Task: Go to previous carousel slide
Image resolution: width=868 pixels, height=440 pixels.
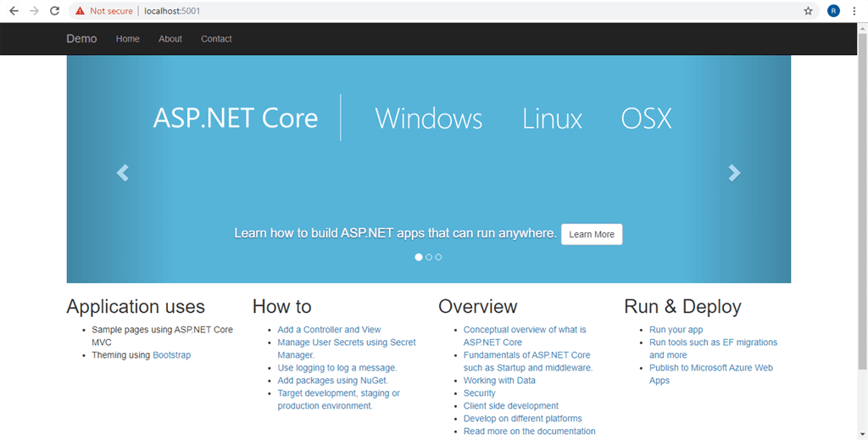Action: [x=123, y=173]
